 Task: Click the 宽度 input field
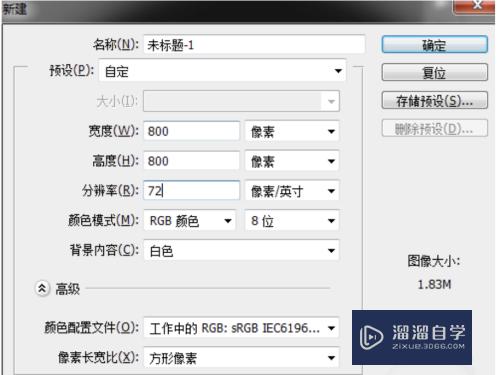tap(192, 131)
